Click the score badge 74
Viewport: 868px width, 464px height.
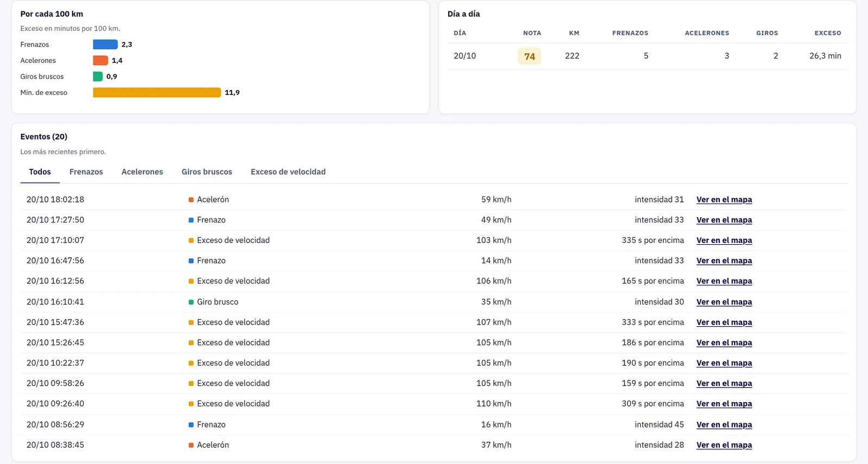(529, 56)
